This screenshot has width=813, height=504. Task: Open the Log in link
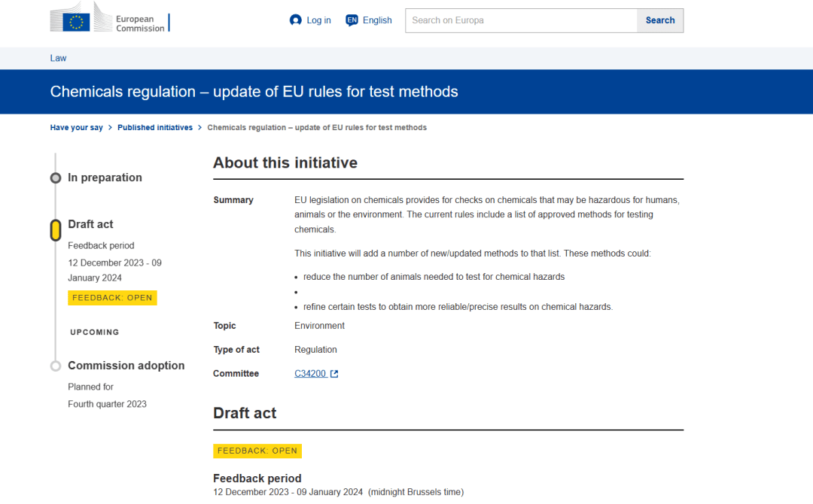coord(318,20)
